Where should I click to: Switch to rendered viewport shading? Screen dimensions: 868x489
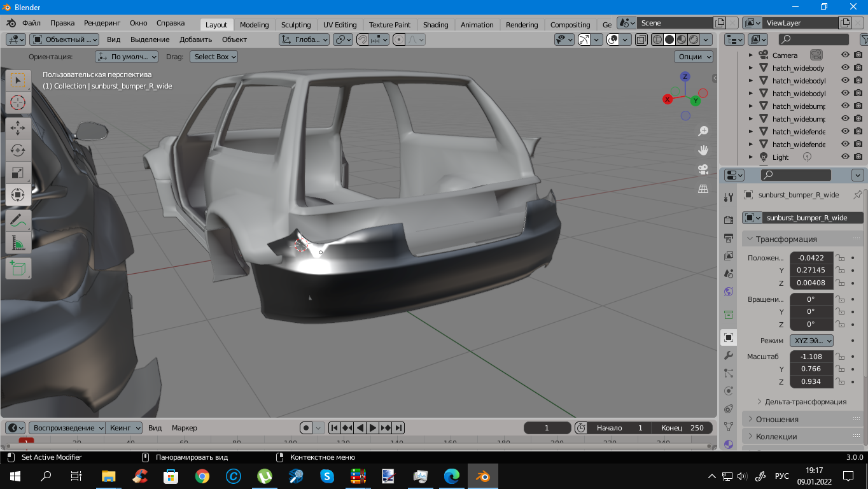tap(694, 39)
